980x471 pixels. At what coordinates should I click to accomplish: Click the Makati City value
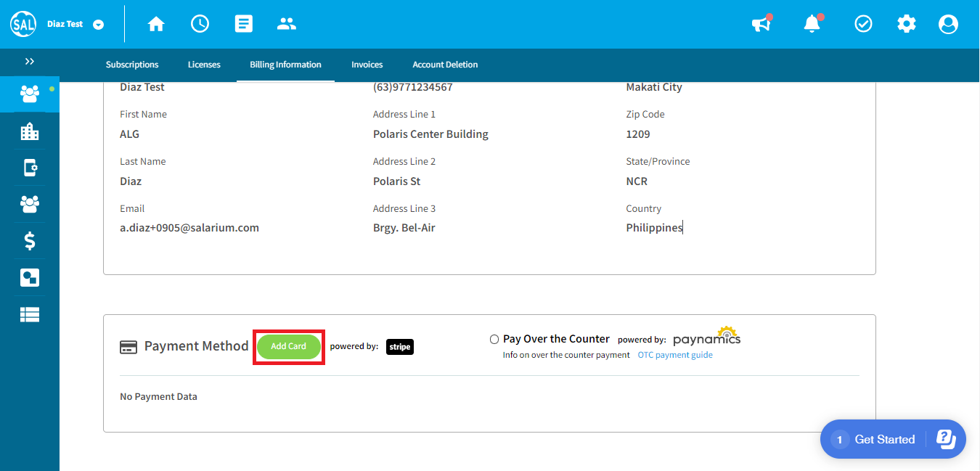point(654,87)
